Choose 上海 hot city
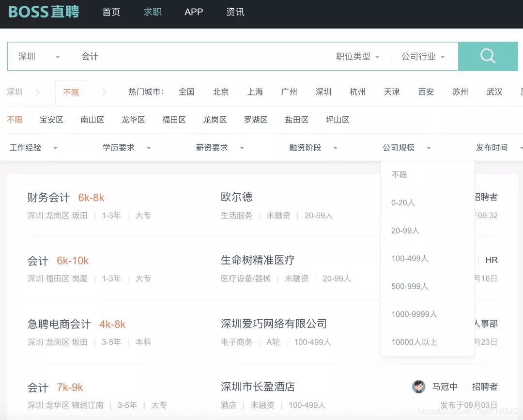The image size is (523, 420). [x=255, y=92]
